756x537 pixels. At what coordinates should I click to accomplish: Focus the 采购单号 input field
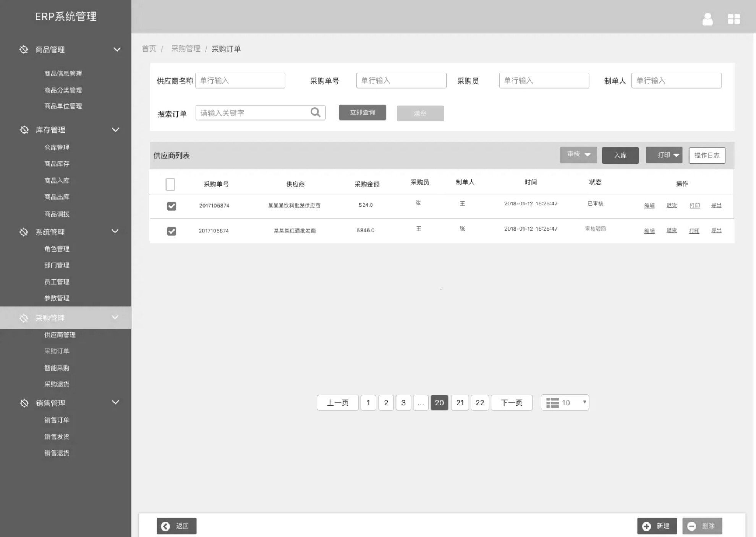point(401,81)
